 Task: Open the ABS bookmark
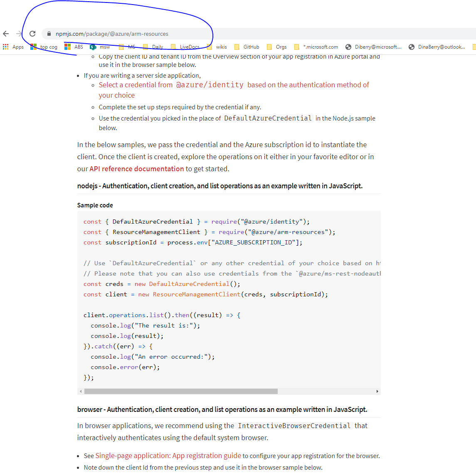click(x=74, y=47)
